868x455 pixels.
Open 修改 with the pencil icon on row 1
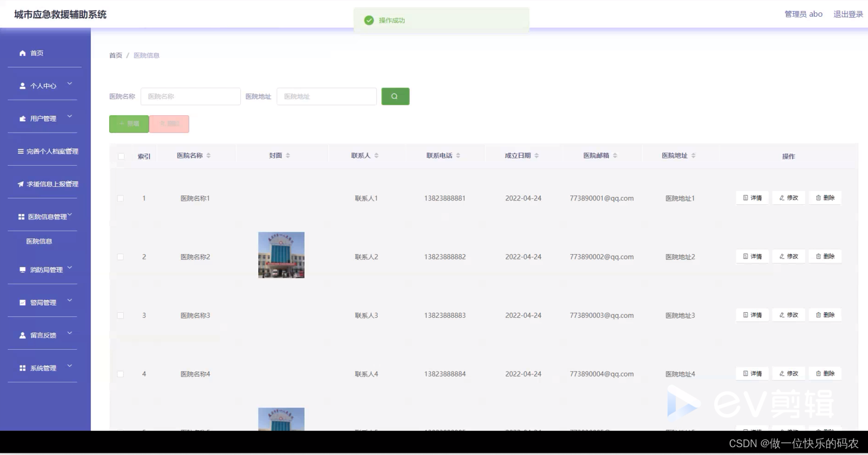[788, 198]
